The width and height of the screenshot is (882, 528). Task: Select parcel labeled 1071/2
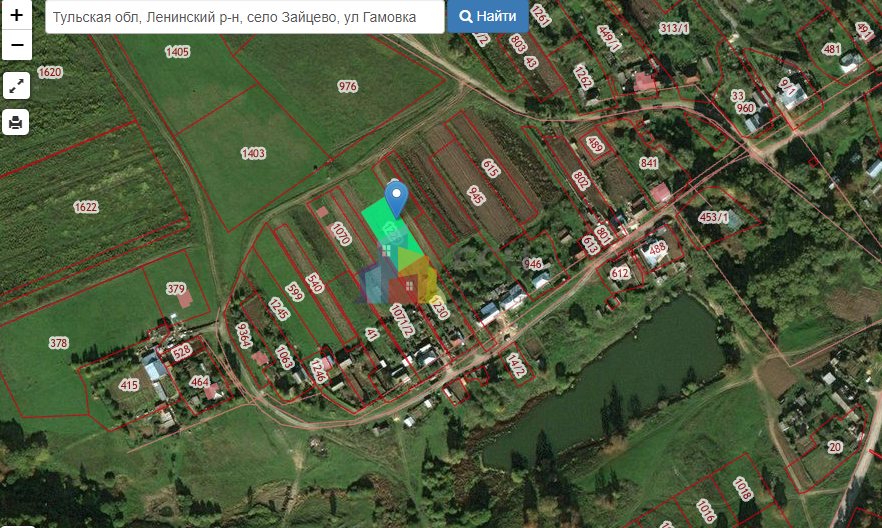tap(402, 321)
